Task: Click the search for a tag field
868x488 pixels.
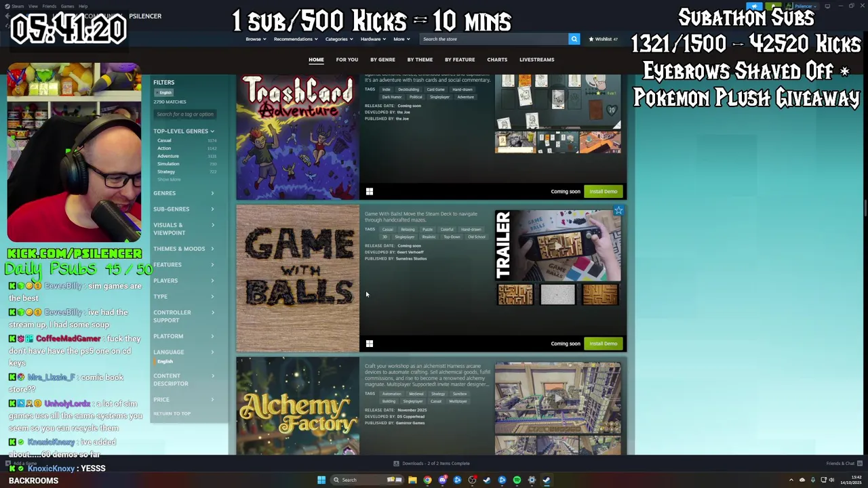Action: (185, 114)
